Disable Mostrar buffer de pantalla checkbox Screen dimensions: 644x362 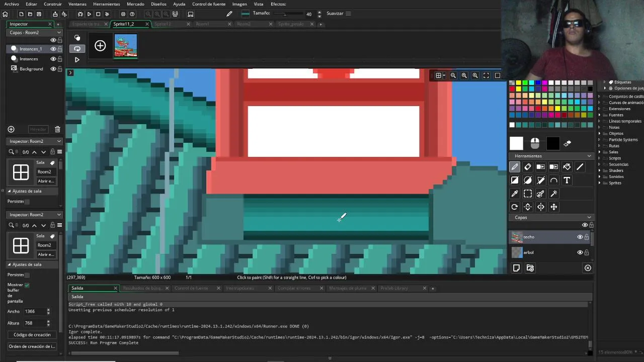(27, 285)
